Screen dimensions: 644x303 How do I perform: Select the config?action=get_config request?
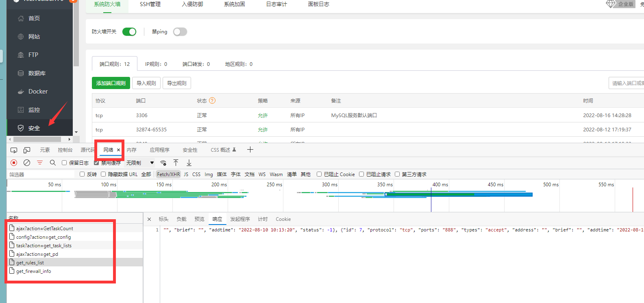(x=75, y=237)
